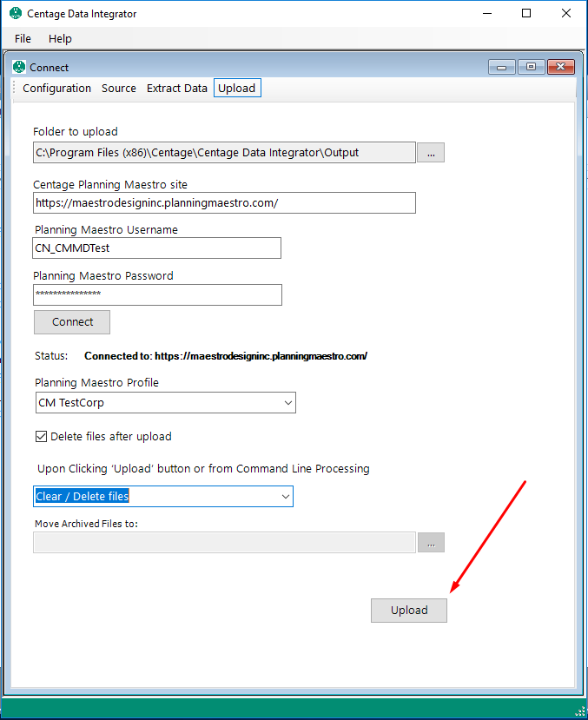
Task: Click the Connect window icon
Action: pos(19,67)
